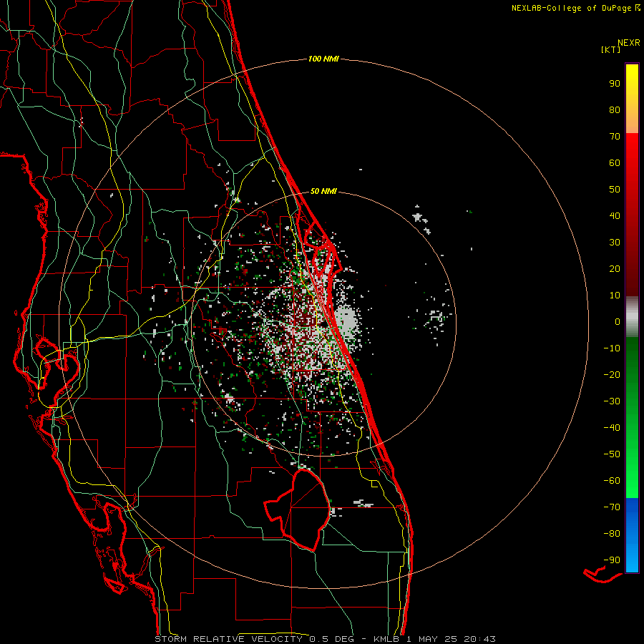The image size is (644, 644).
Task: Click the [KT] units label above scale
Action: coord(610,49)
